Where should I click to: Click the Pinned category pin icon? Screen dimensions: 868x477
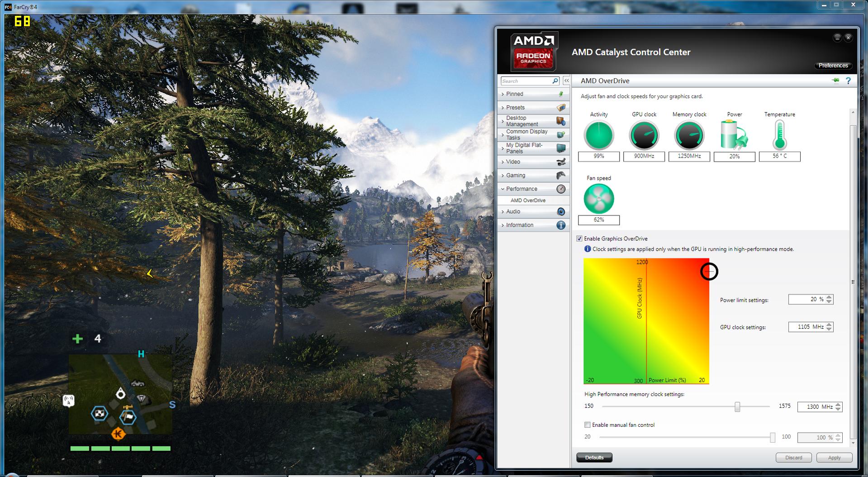coord(561,94)
